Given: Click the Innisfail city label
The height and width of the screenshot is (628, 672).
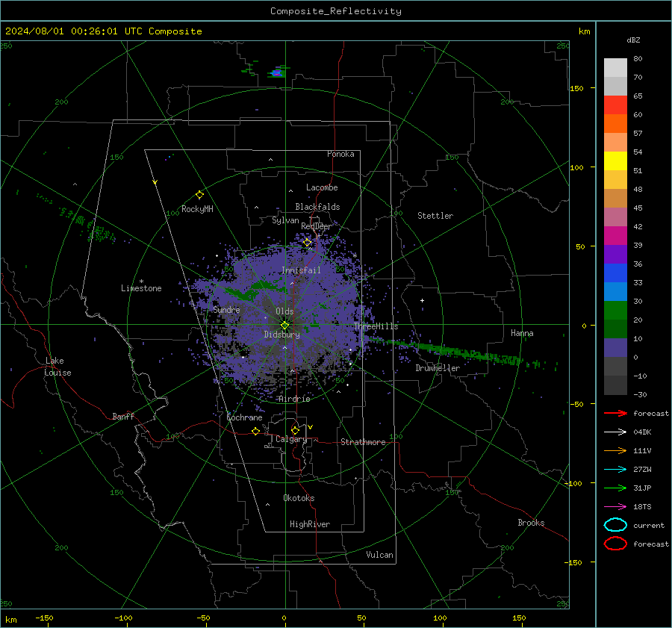Looking at the screenshot, I should tap(301, 270).
